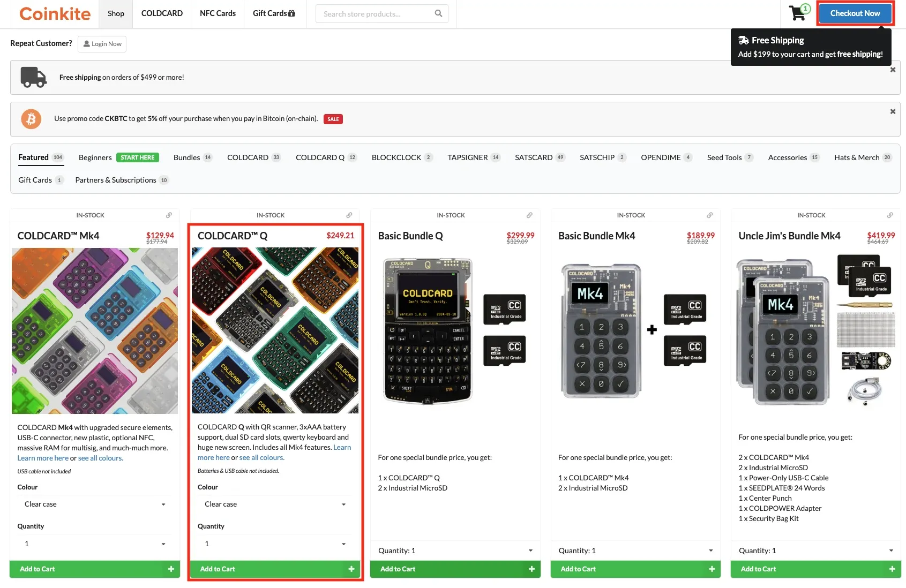Open COLDCARD Mk4 colour dropdown
The height and width of the screenshot is (588, 906).
coord(95,504)
